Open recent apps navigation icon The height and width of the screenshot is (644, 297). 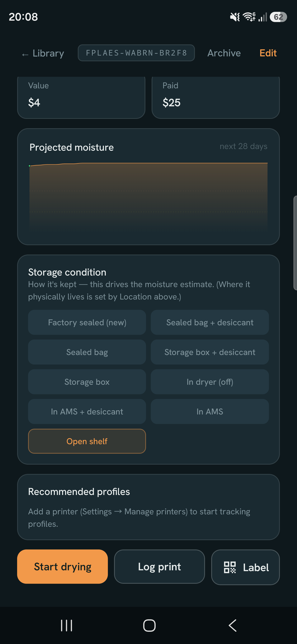click(x=66, y=626)
